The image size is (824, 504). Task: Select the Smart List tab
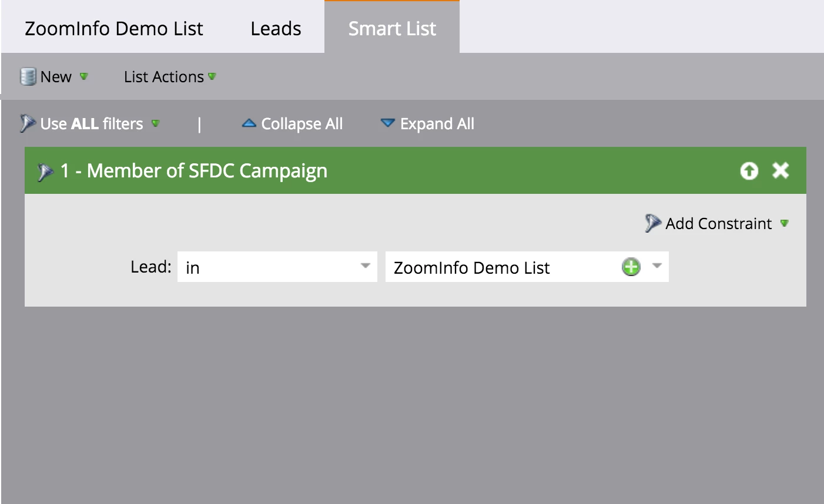pyautogui.click(x=392, y=27)
